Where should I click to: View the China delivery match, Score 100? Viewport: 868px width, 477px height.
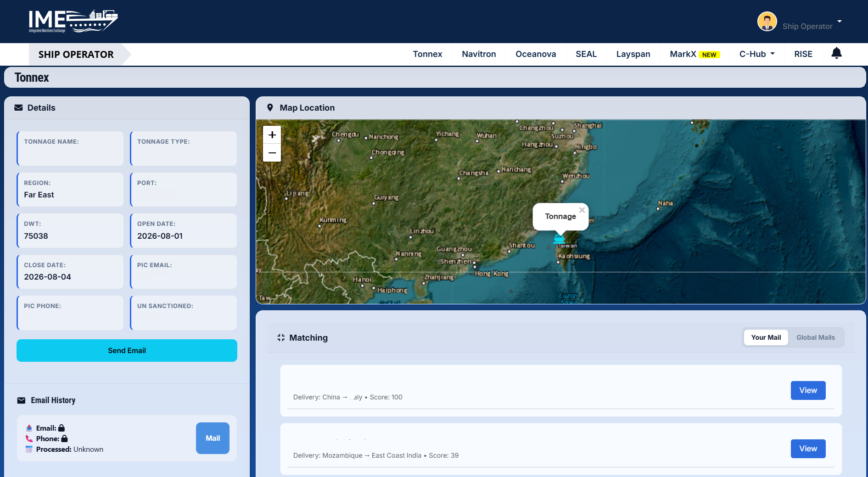808,390
